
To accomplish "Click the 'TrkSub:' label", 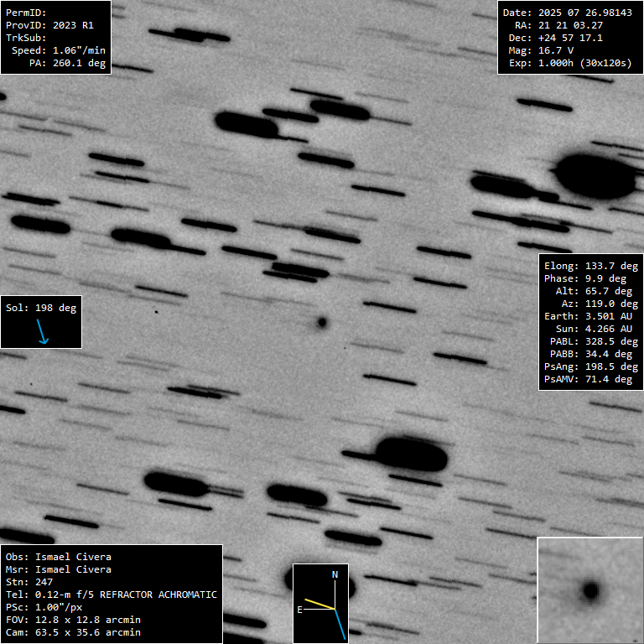I will click(26, 38).
